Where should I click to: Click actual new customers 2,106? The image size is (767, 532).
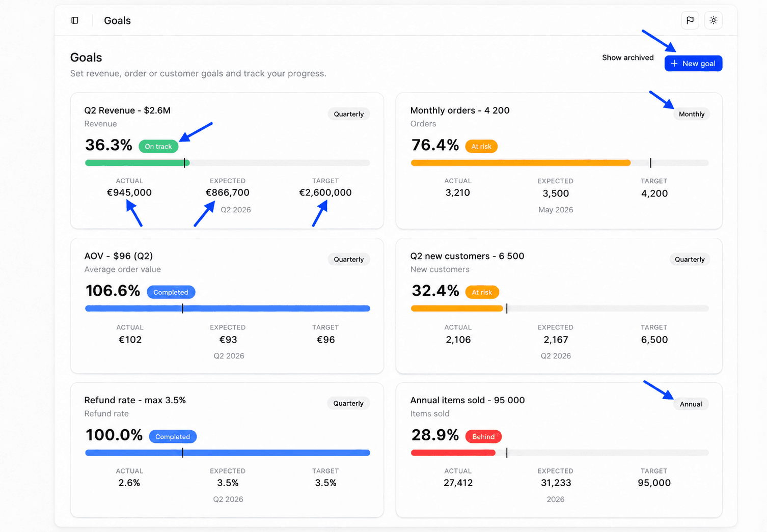coord(458,340)
